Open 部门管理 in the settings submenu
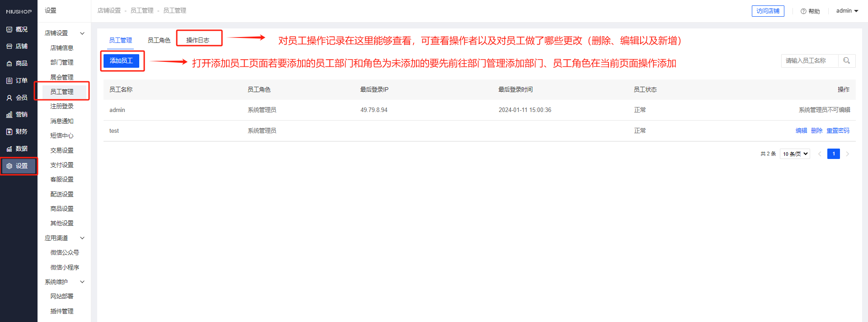This screenshot has height=322, width=868. coord(62,62)
